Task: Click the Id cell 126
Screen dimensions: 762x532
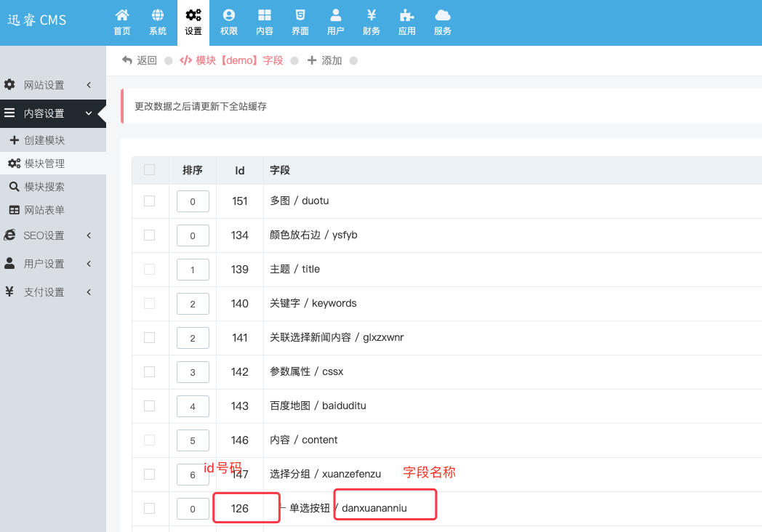Action: tap(240, 508)
